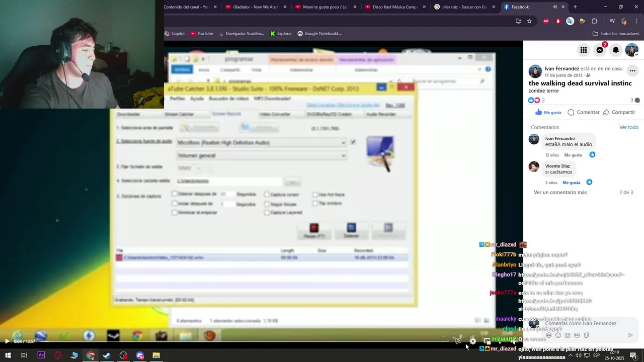This screenshot has height=362, width=644.
Task: Close the pilar ruiz tab
Action: click(x=494, y=7)
